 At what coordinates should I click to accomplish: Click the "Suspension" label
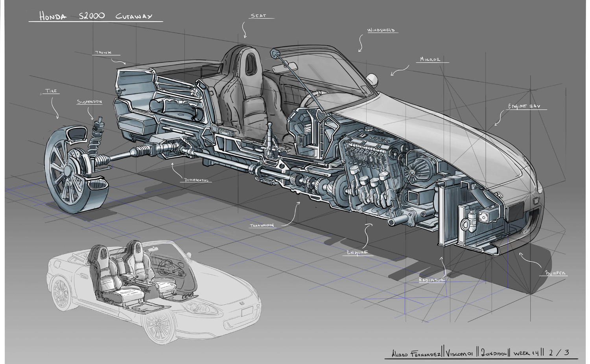(x=89, y=102)
